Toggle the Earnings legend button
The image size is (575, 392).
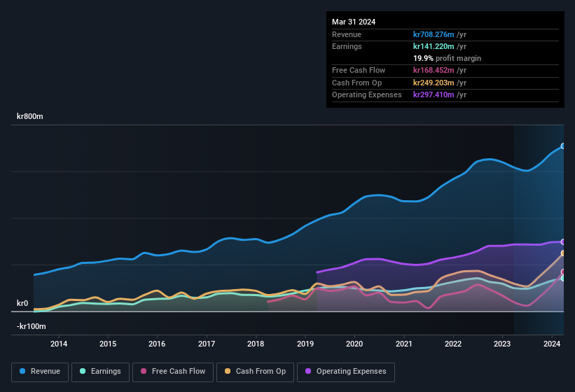[100, 372]
